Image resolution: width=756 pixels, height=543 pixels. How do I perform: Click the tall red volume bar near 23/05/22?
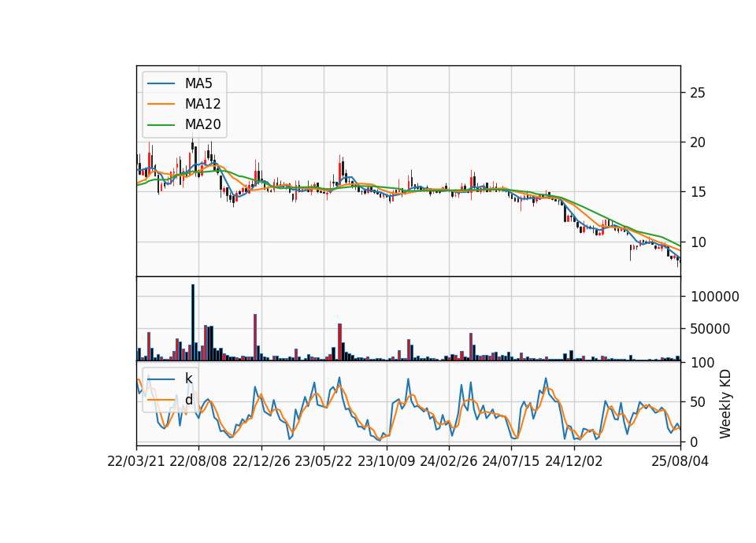pyautogui.click(x=340, y=342)
